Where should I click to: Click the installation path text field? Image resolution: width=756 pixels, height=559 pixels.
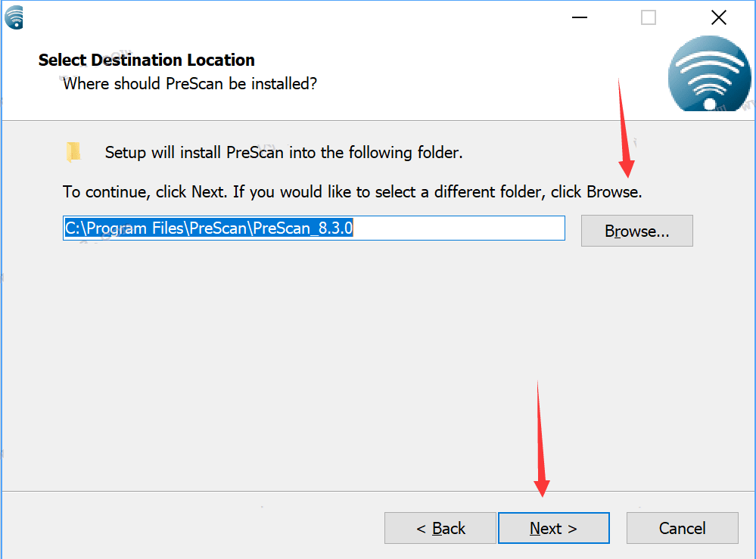coord(454,228)
